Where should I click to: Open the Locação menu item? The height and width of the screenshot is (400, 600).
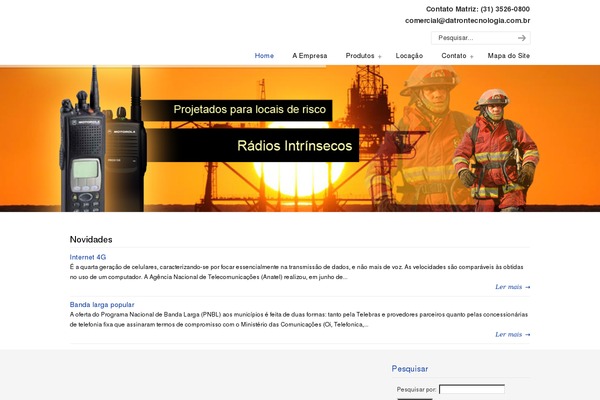[409, 56]
